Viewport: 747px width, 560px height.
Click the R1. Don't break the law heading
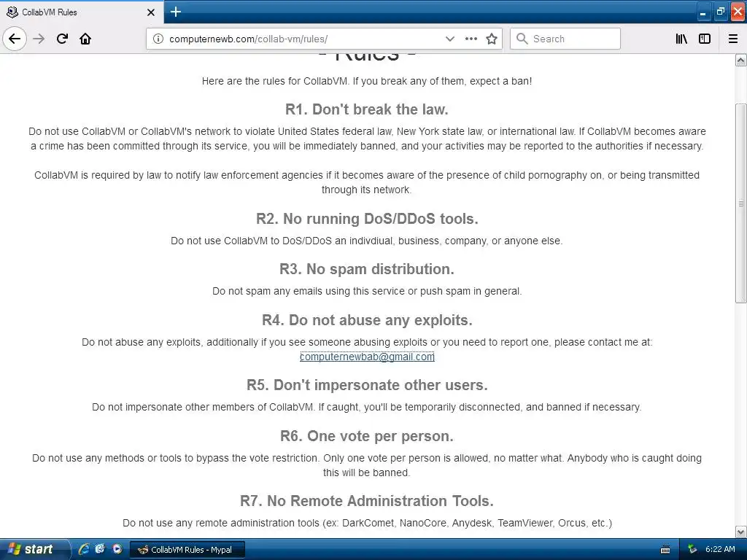[x=367, y=109]
